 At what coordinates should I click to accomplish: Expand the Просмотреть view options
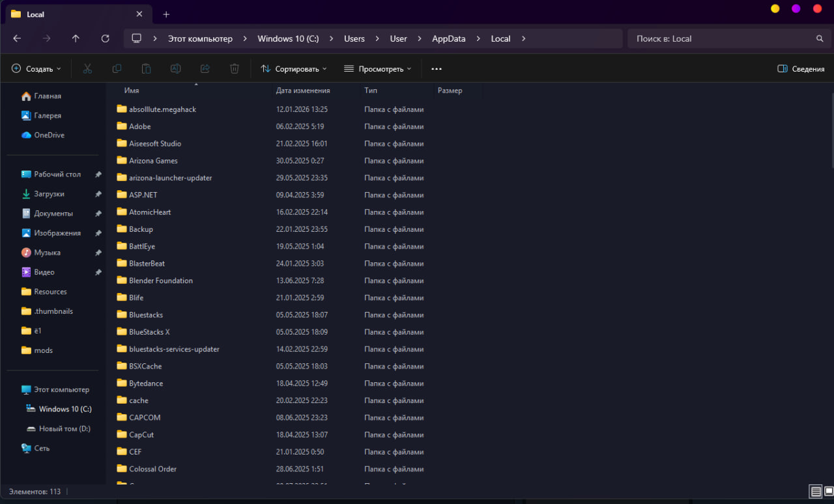[x=377, y=68]
